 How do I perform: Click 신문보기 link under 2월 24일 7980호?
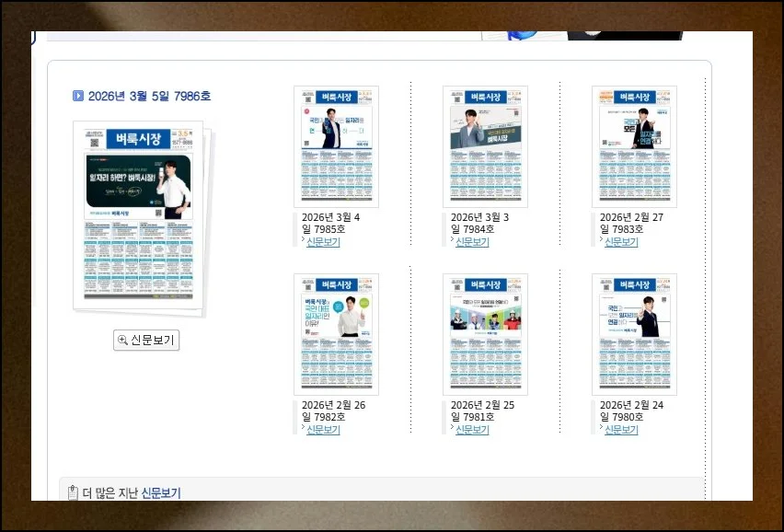pyautogui.click(x=621, y=430)
